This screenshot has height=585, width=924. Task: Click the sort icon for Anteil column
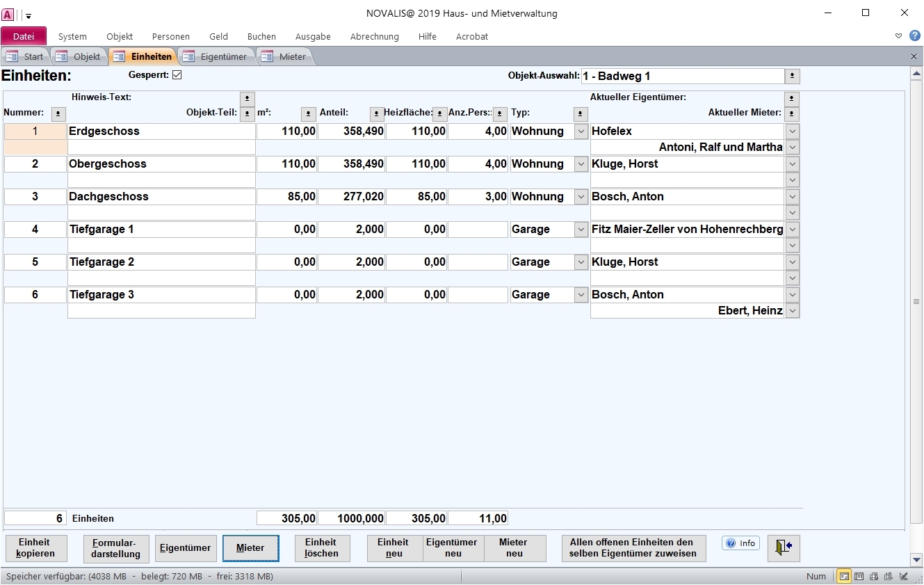(376, 113)
